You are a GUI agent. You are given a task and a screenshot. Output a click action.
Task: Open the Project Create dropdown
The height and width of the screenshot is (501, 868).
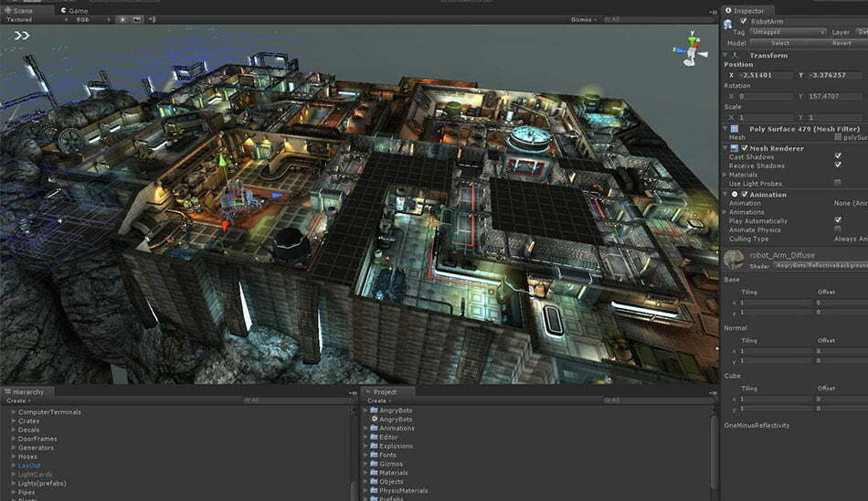point(378,400)
